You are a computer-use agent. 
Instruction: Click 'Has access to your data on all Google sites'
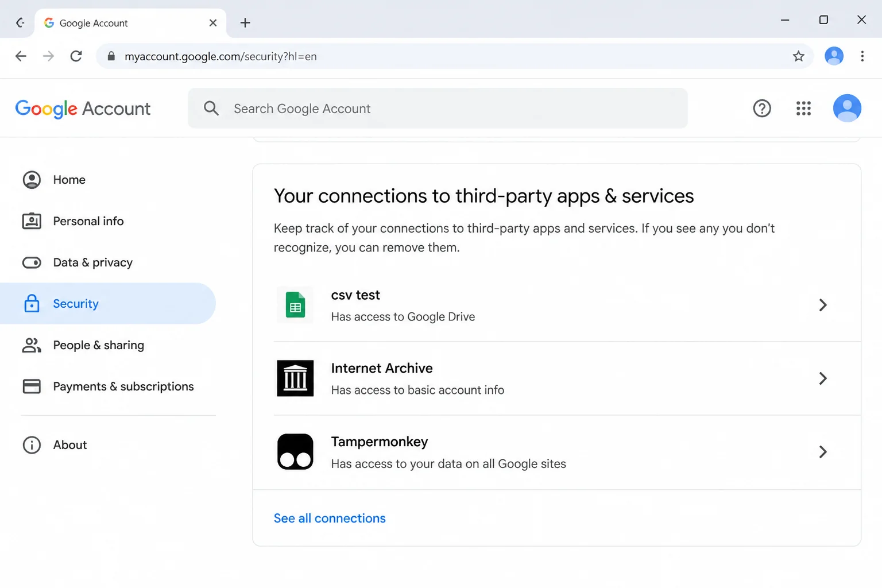pos(448,464)
